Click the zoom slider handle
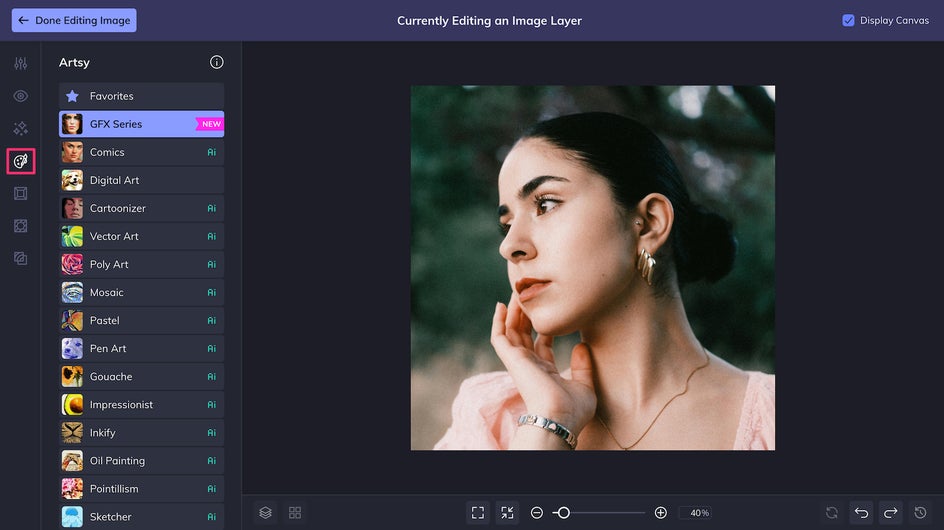This screenshot has height=530, width=944. click(x=564, y=513)
